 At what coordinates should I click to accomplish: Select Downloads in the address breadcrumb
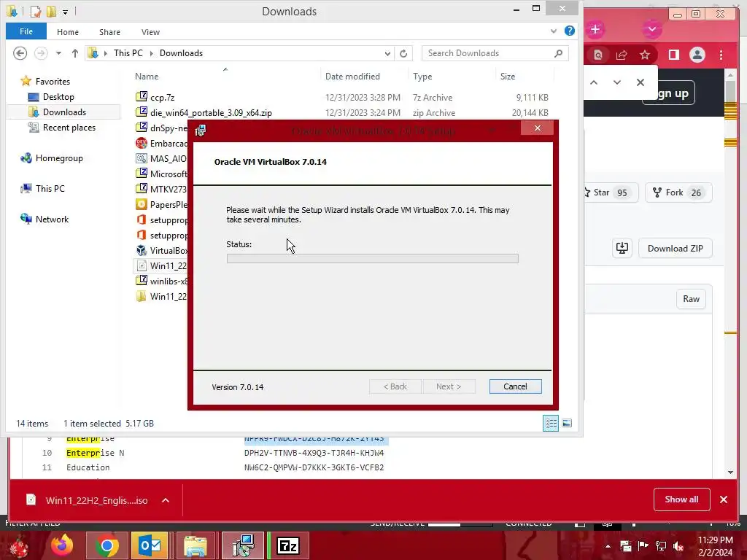coord(181,53)
